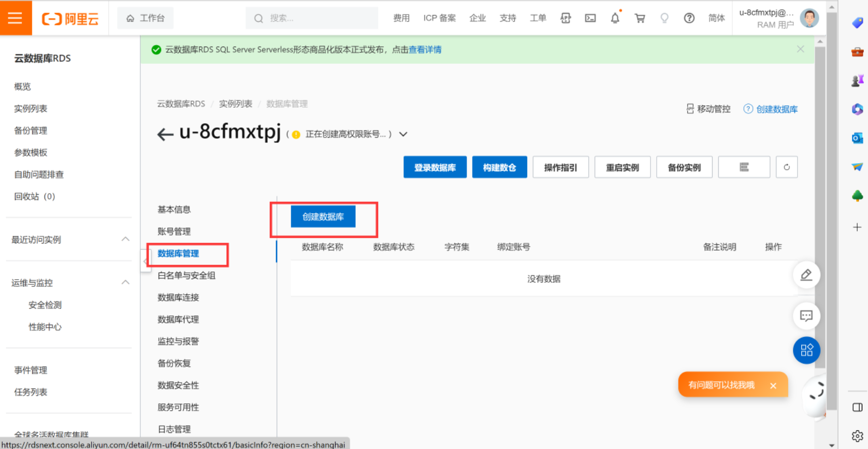This screenshot has height=449, width=868.
Task: Dismiss the green announcement banner
Action: pos(801,49)
